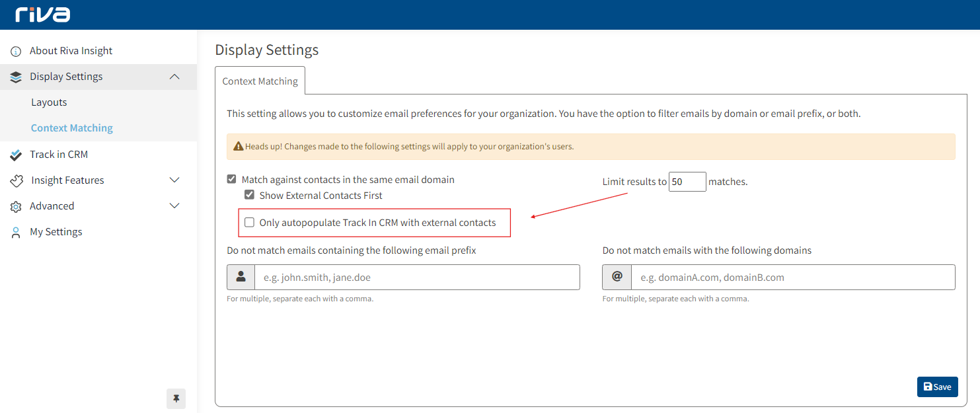This screenshot has width=980, height=413.
Task: Click the About Riva Insight info icon
Action: click(x=16, y=51)
